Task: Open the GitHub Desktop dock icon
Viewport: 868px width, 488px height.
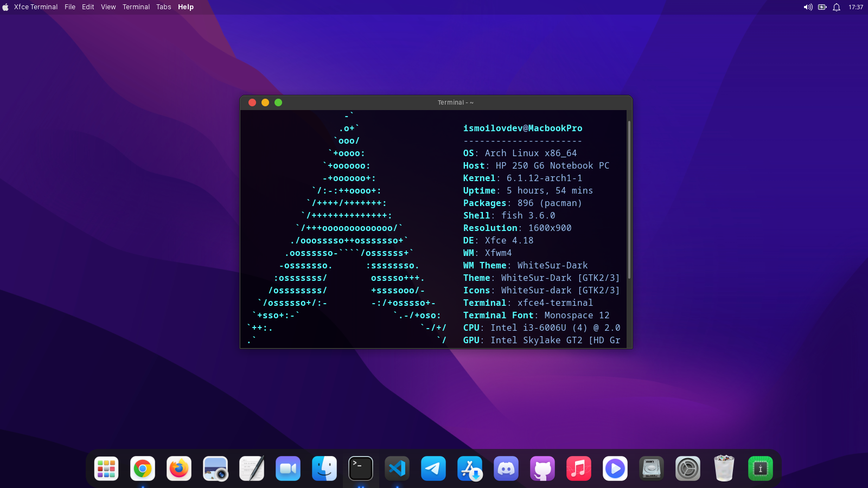Action: (x=542, y=468)
